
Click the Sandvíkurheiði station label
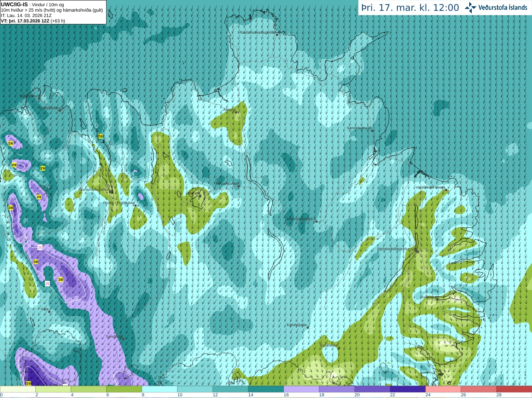359,128
